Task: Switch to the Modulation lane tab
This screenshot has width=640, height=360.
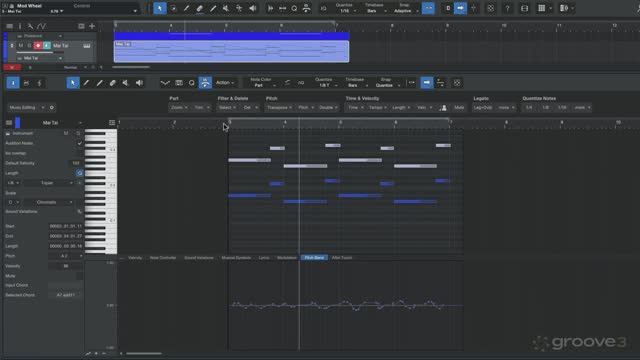Action: tap(287, 258)
